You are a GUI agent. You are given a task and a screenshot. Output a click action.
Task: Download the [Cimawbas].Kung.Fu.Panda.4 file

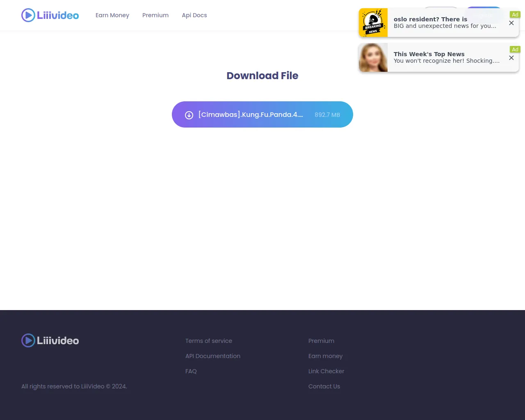(262, 114)
